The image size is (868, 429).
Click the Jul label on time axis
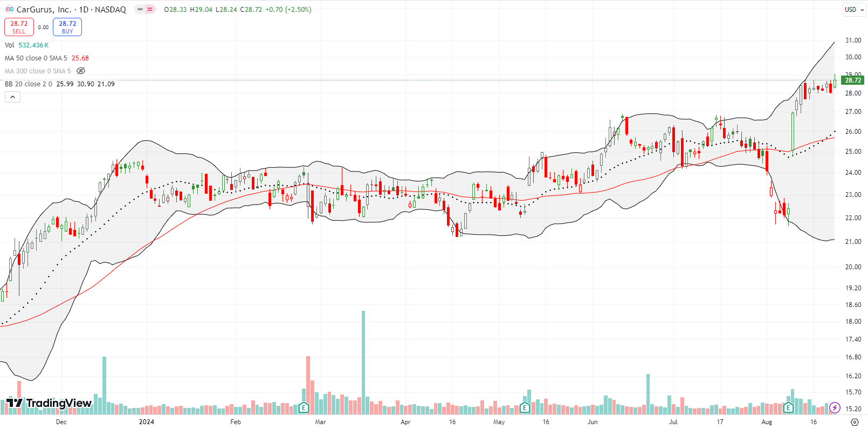click(x=673, y=422)
